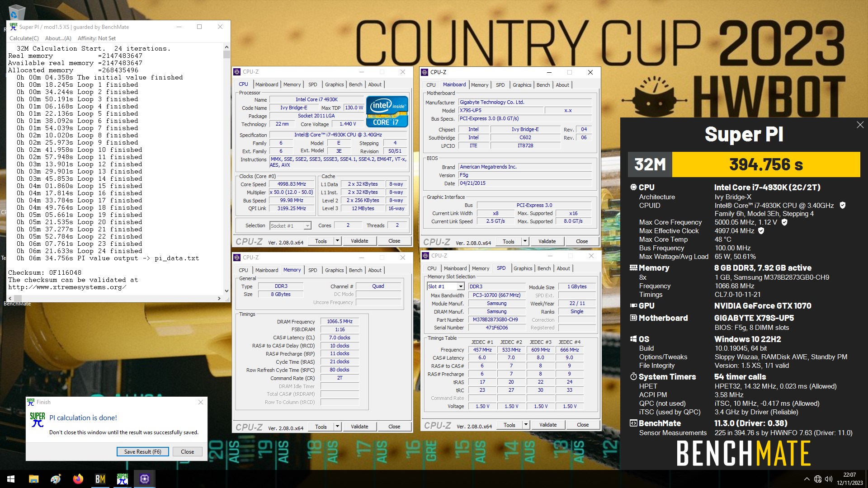Click the Super PI title bar icon
Screen dimensions: 868x488
[x=14, y=27]
